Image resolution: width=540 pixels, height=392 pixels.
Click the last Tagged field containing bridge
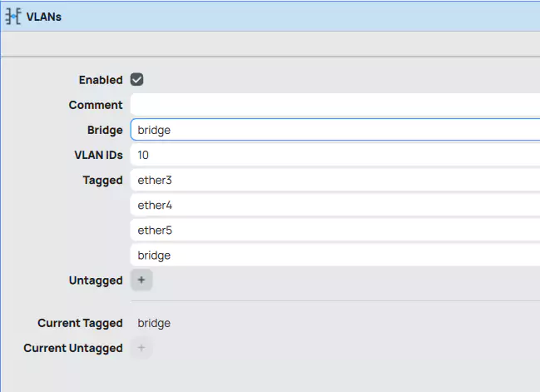333,255
